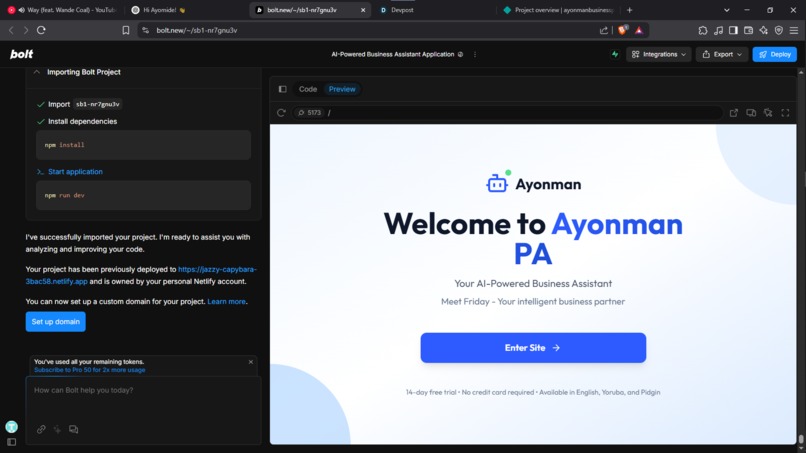Screen dimensions: 806x453
Task: Reload the browser page
Action: [x=41, y=30]
